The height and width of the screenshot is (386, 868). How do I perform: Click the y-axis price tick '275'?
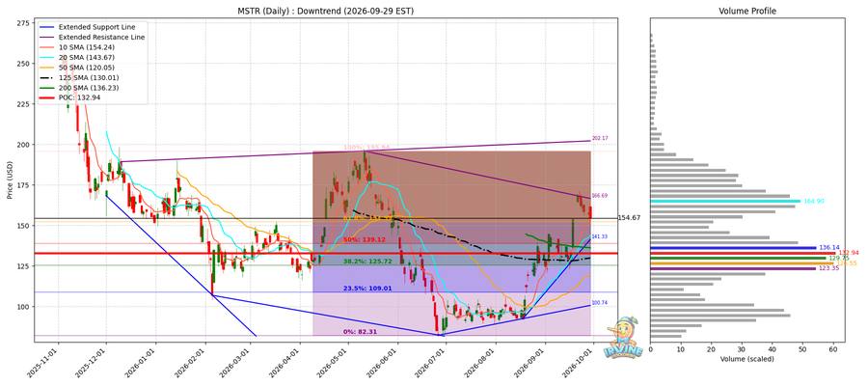pos(24,23)
